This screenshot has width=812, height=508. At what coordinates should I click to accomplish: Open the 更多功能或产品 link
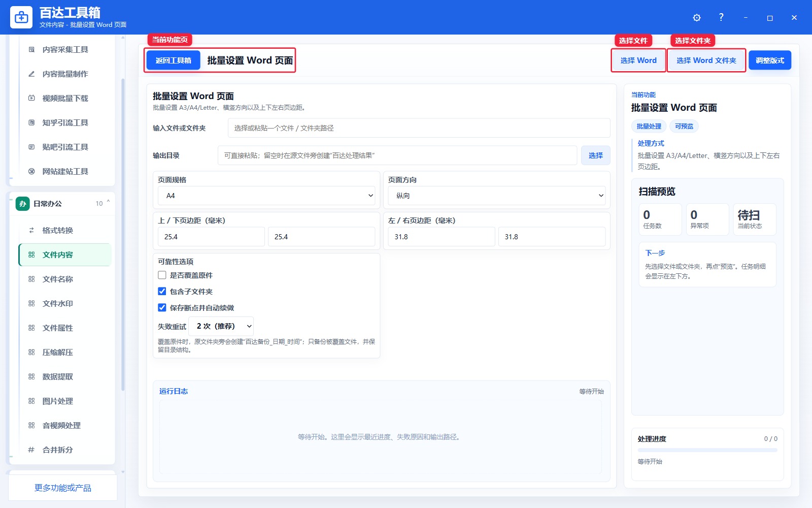click(63, 488)
